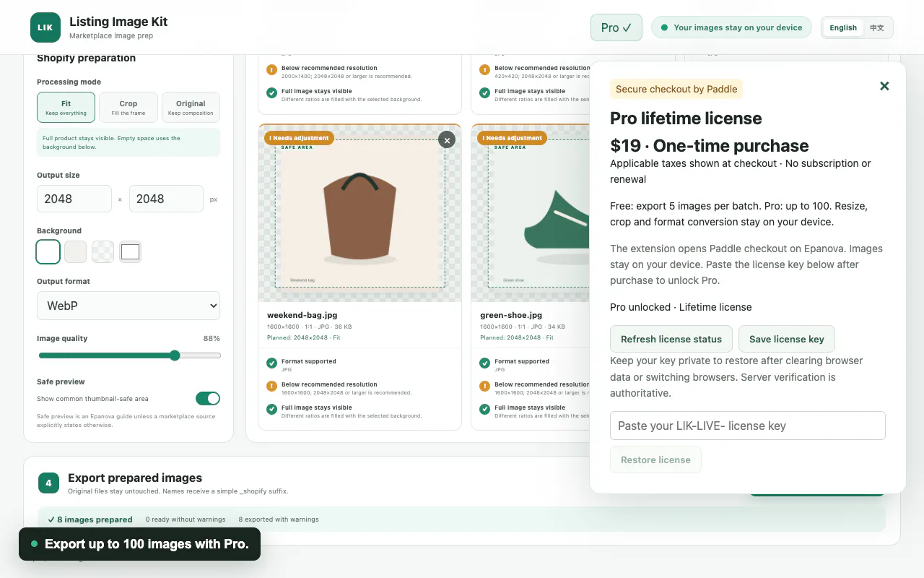The height and width of the screenshot is (578, 924).
Task: Click step 4 number badge
Action: pyautogui.click(x=48, y=483)
